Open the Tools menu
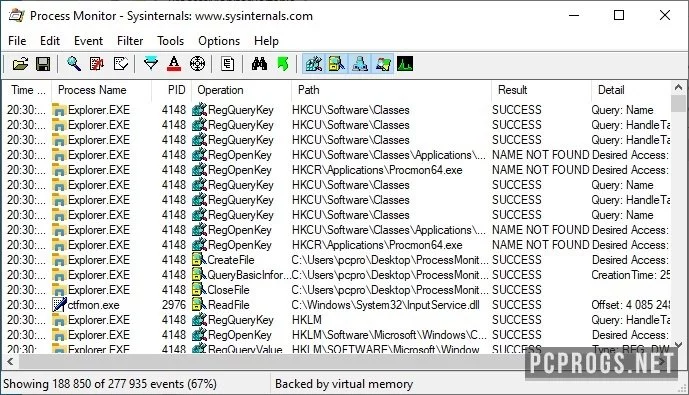This screenshot has width=689, height=395. pos(170,41)
